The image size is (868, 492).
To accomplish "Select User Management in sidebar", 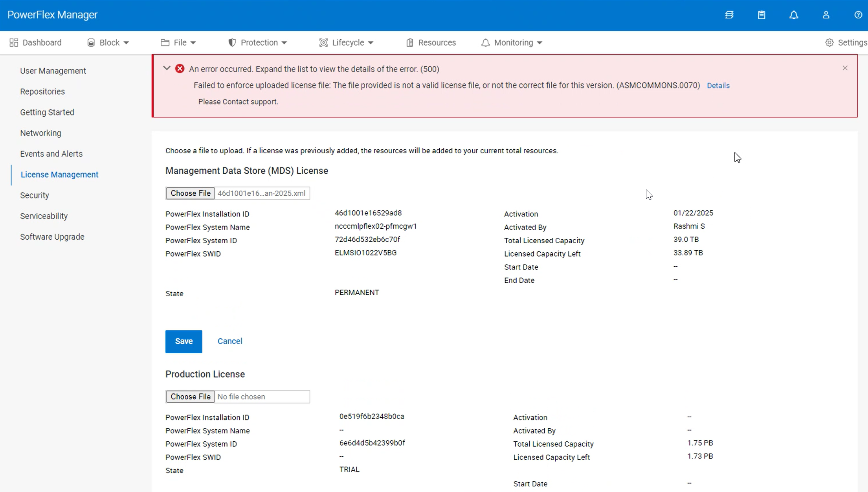I will click(53, 71).
